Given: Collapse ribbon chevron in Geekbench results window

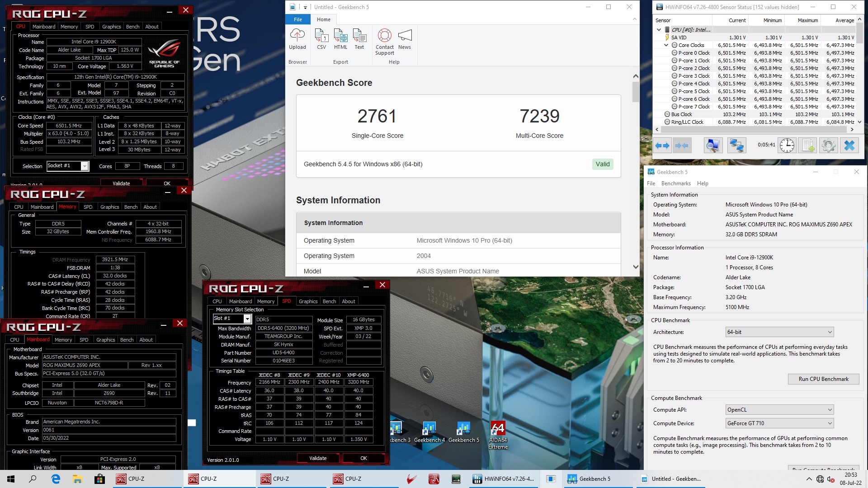Looking at the screenshot, I should click(x=634, y=19).
